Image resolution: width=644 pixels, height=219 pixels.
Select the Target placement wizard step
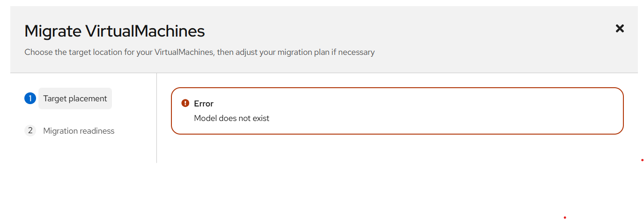(75, 98)
